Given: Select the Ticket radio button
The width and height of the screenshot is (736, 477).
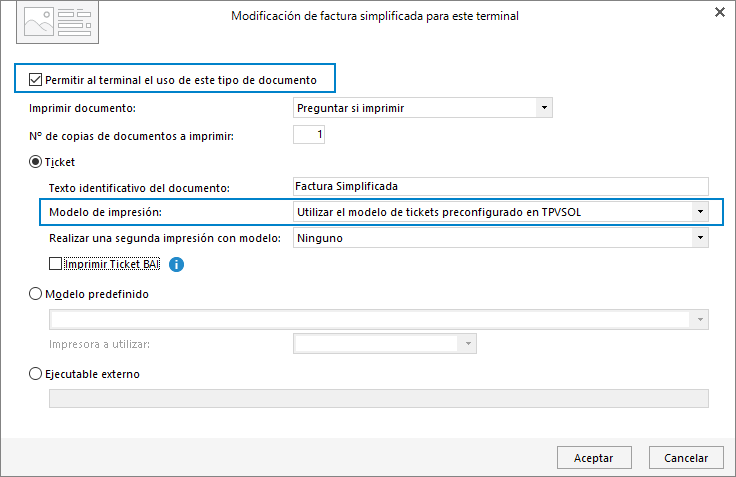Looking at the screenshot, I should [x=36, y=162].
